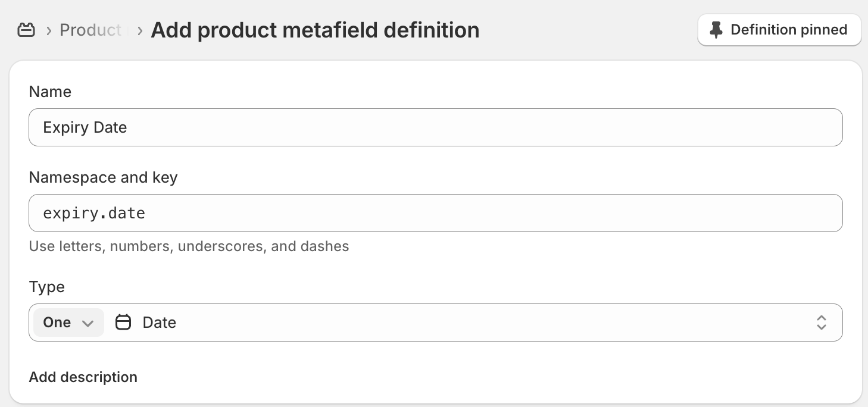Click the helper text about letters and dashes

coord(189,246)
